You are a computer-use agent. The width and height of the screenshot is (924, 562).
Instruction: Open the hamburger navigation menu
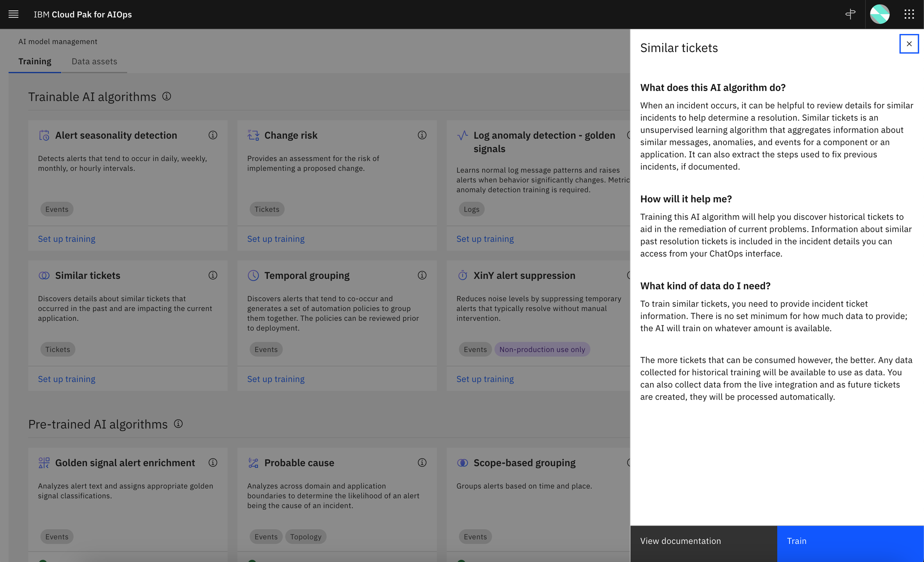coord(14,14)
